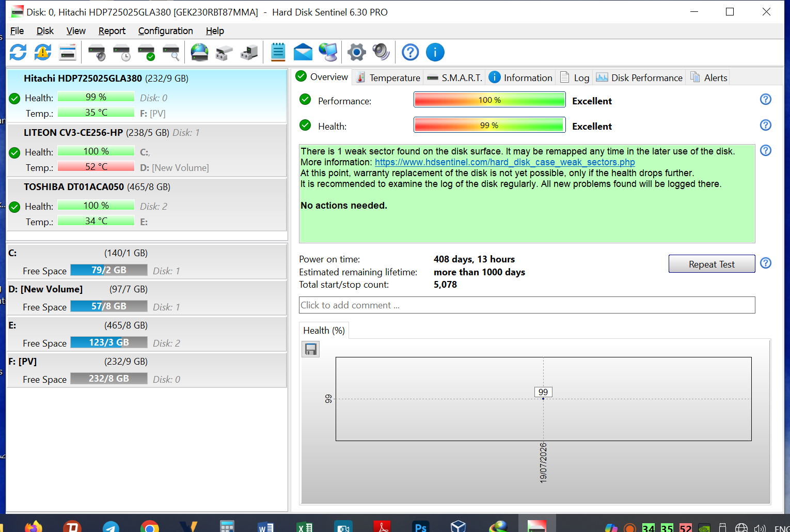Click the overview Health 99 % gradient bar
Screen dimensions: 790x532
click(489, 126)
